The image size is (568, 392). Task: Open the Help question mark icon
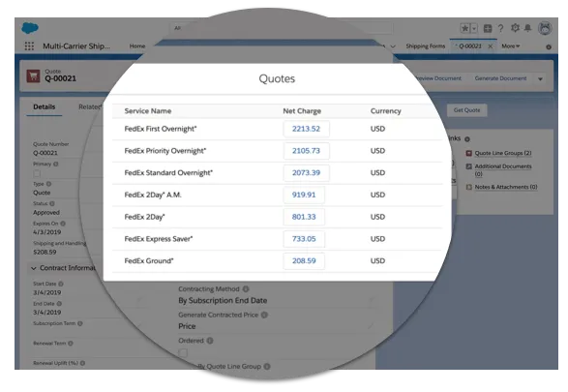click(x=500, y=28)
